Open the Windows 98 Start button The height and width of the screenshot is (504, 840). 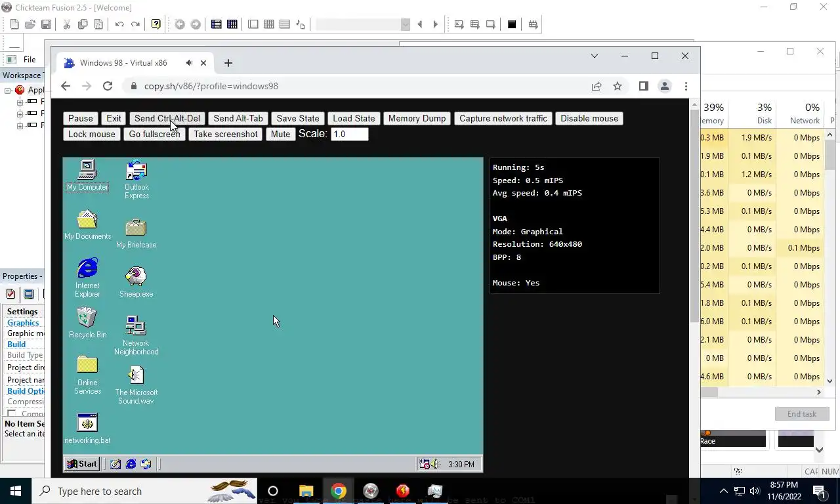tap(81, 464)
